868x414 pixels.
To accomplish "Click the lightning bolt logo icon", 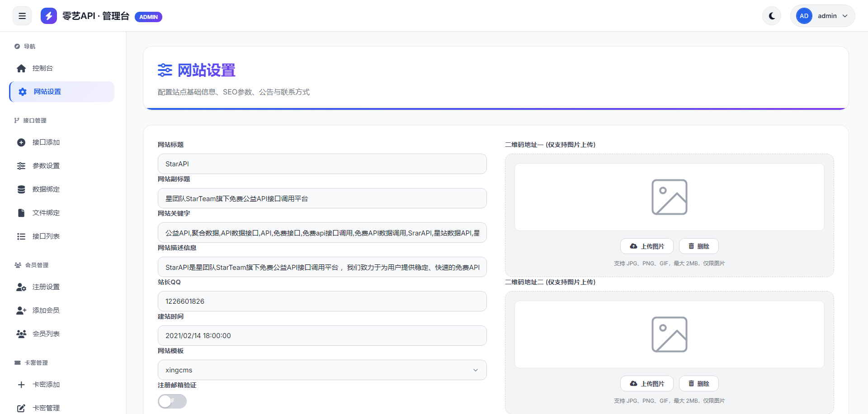I will (x=49, y=16).
